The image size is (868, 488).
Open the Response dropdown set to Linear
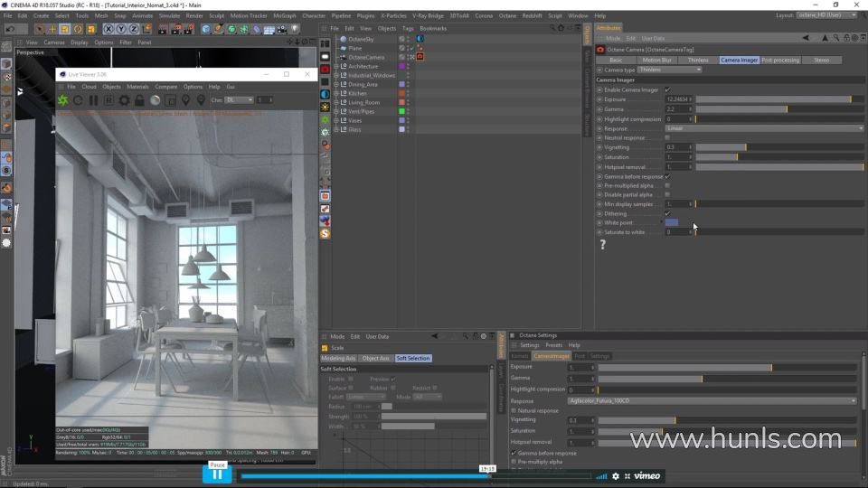[x=764, y=128]
